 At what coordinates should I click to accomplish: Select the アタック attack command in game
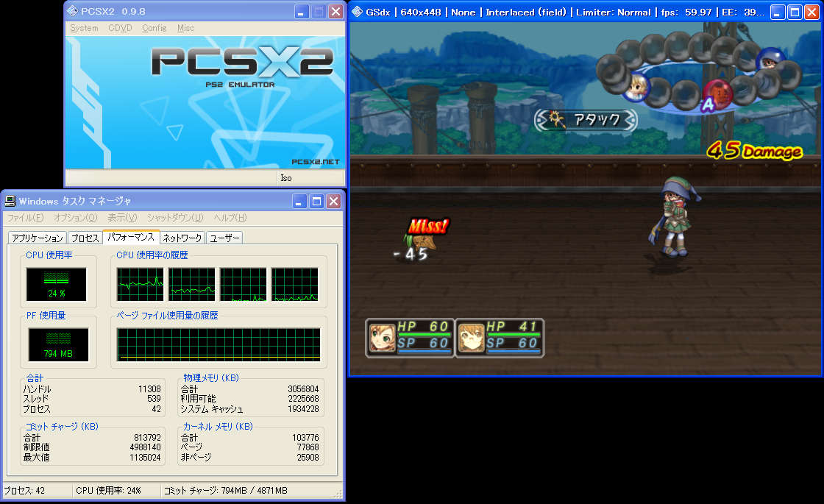click(x=586, y=120)
